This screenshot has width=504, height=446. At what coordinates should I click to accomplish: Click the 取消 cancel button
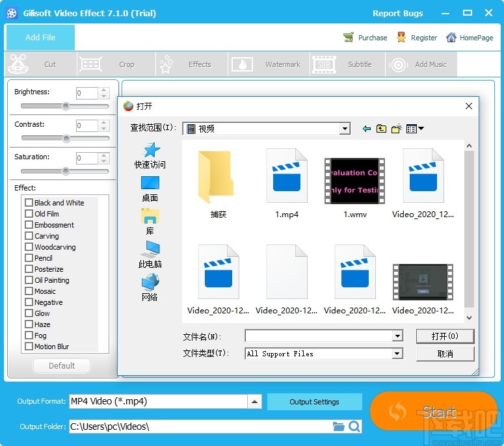point(445,354)
